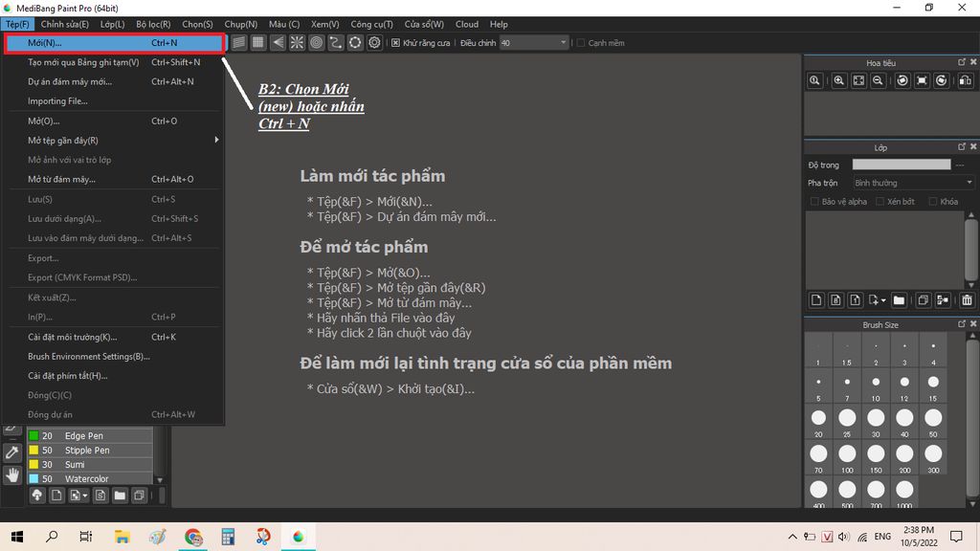980x551 pixels.
Task: Click duplicate brush icon
Action: click(139, 496)
